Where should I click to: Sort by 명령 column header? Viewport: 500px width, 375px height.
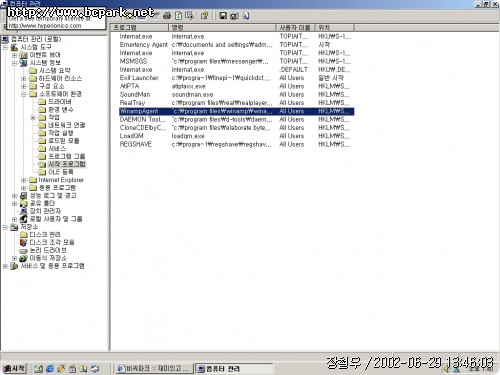222,27
